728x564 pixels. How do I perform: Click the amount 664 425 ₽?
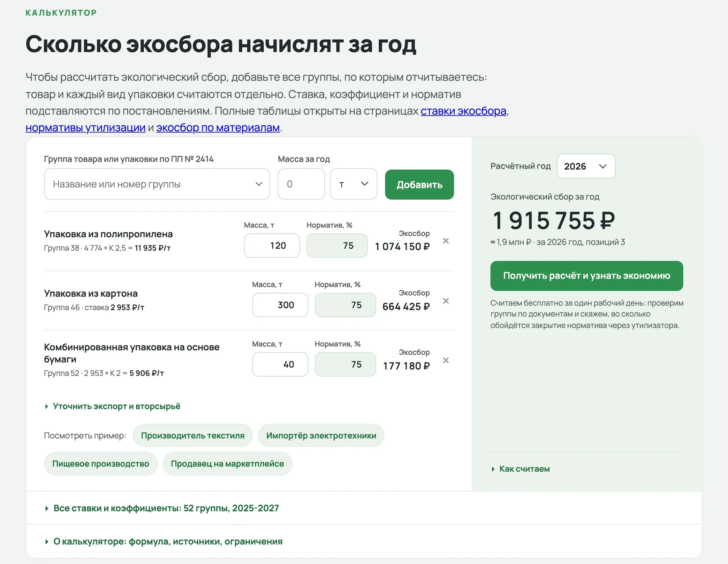tap(406, 307)
